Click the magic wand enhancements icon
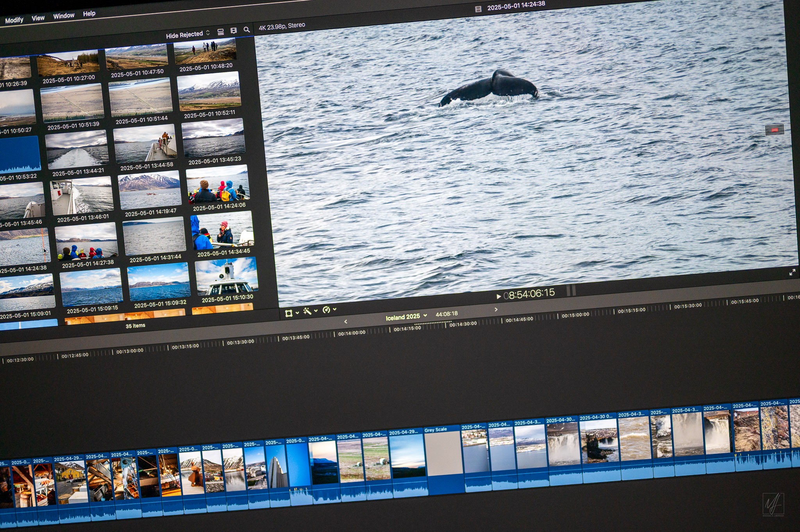 pos(307,311)
